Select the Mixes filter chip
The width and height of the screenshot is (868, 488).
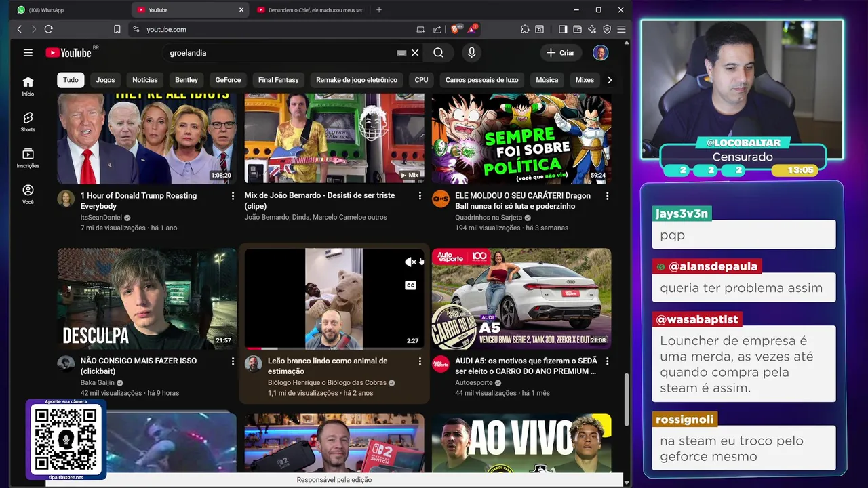point(585,80)
